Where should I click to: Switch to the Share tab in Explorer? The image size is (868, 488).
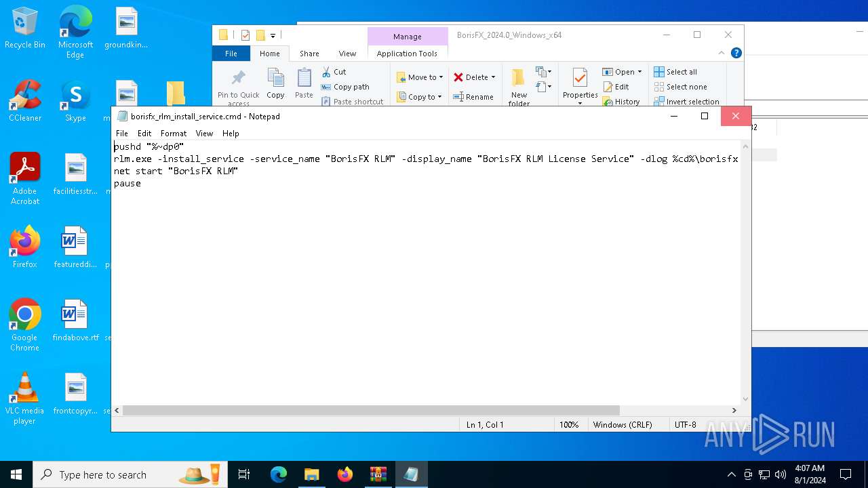click(309, 54)
